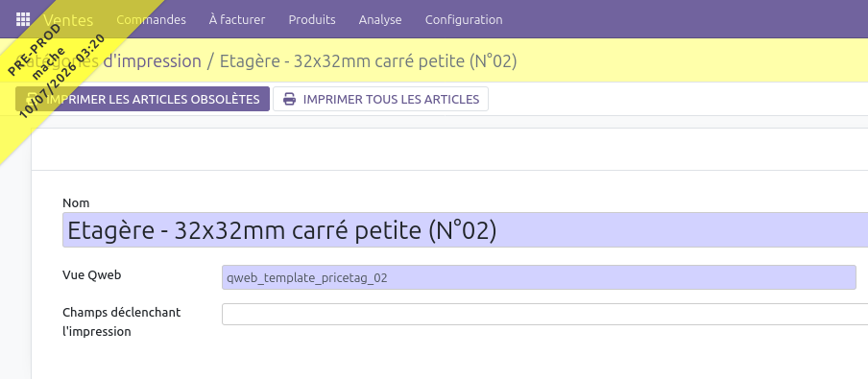Click the Nom field label
This screenshot has height=379, width=868.
pyautogui.click(x=76, y=203)
